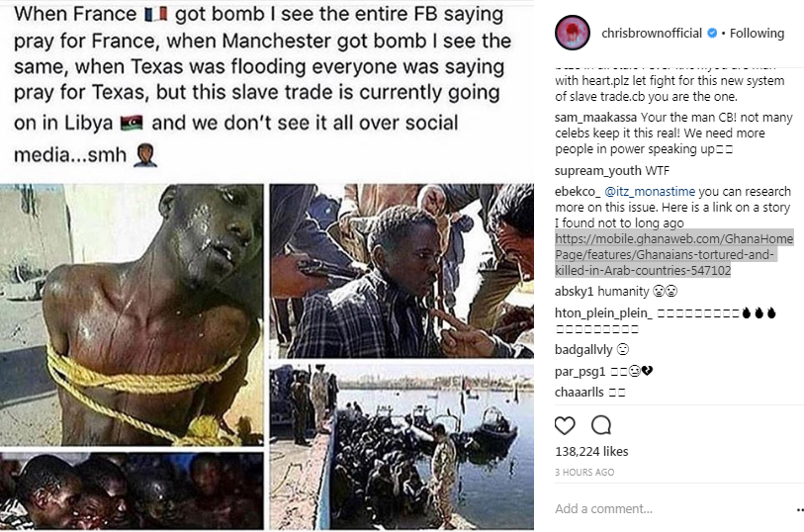The image size is (804, 532).
Task: Visit badgallvly commenter profile
Action: point(583,350)
